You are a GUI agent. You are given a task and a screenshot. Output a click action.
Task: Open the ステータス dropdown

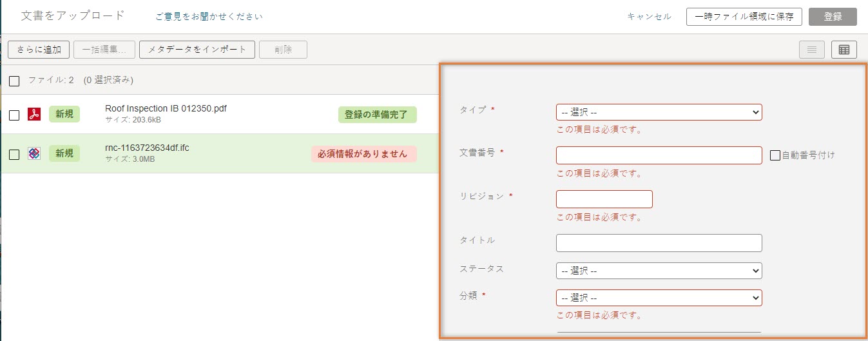pyautogui.click(x=659, y=271)
